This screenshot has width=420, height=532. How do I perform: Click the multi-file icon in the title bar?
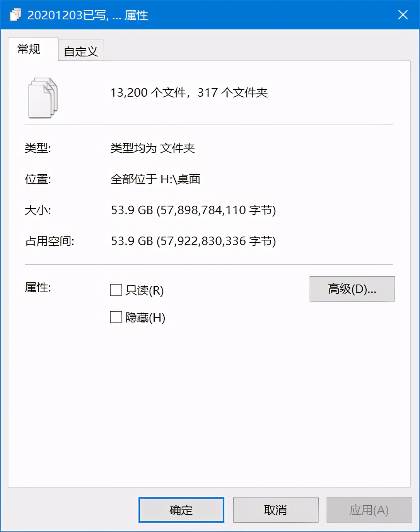click(x=15, y=15)
